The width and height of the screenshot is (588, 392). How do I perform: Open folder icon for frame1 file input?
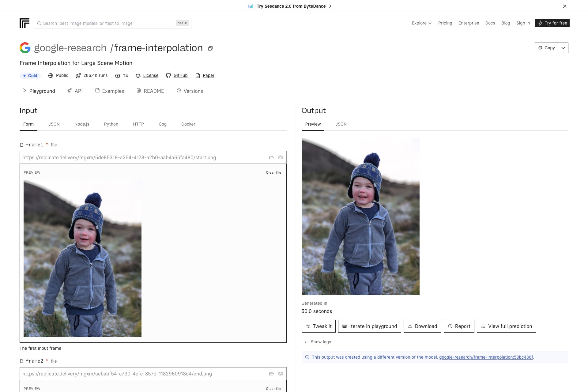pos(271,157)
